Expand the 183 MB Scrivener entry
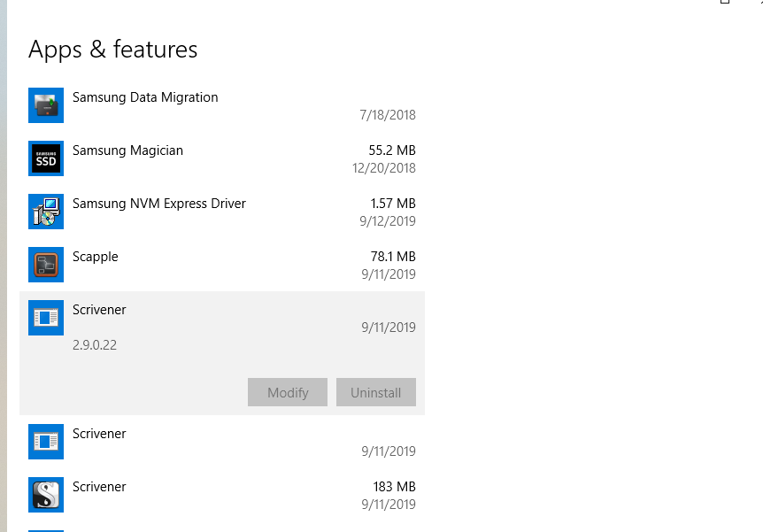 click(221, 495)
